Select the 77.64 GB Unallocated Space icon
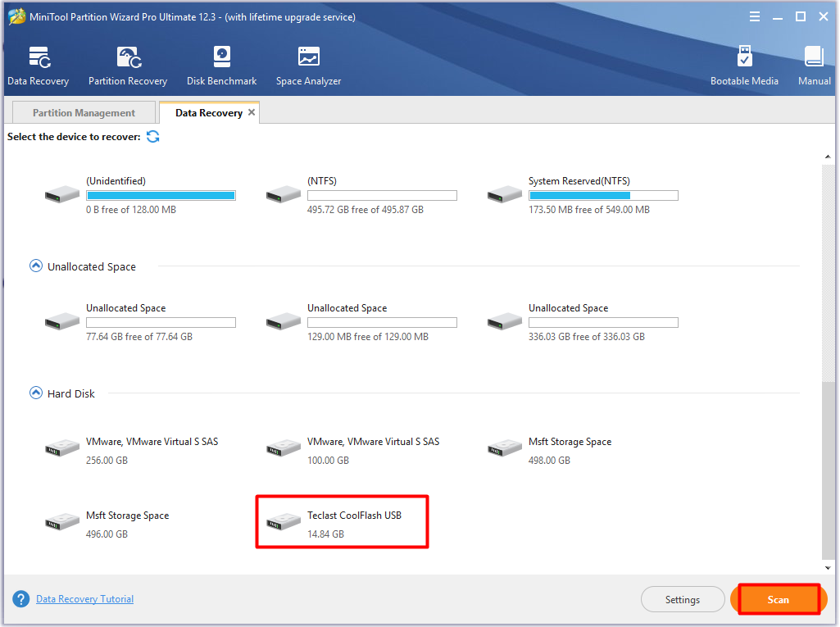 pos(62,321)
